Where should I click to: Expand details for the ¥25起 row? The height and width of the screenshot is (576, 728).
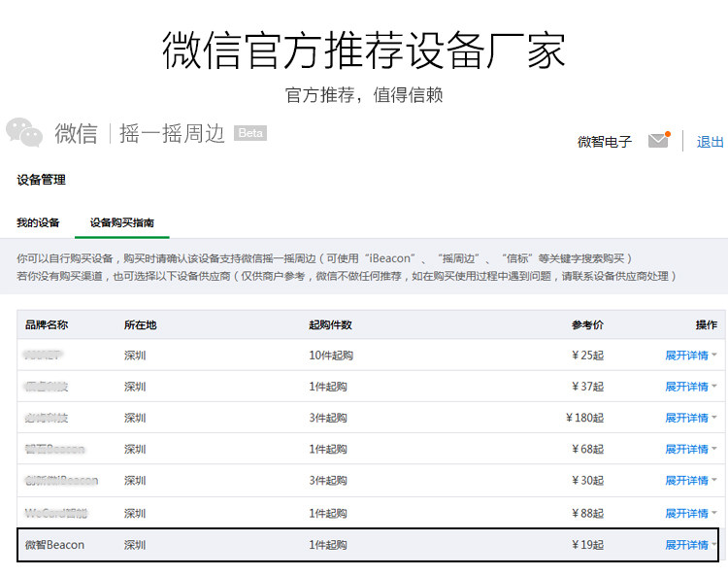[x=691, y=356]
